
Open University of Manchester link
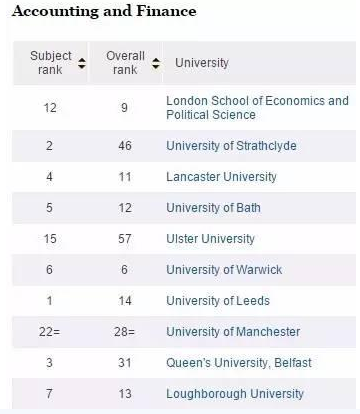pos(233,332)
